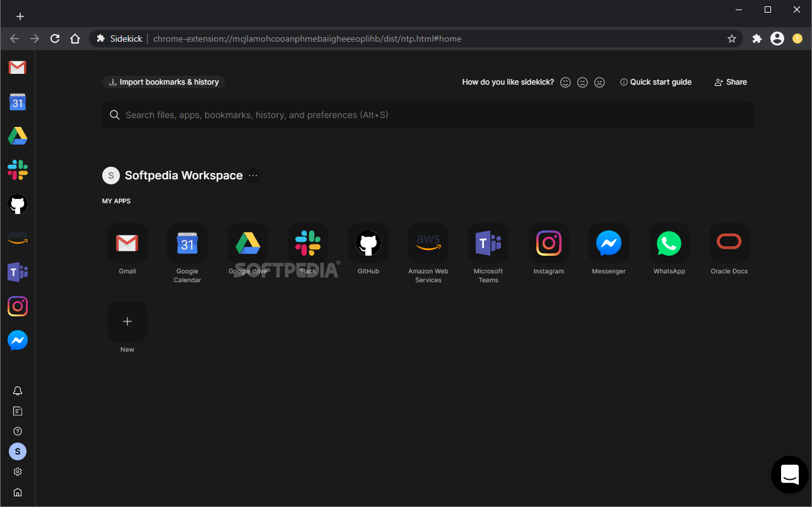812x507 pixels.
Task: Open the user avatar S in sidebar
Action: click(x=18, y=451)
